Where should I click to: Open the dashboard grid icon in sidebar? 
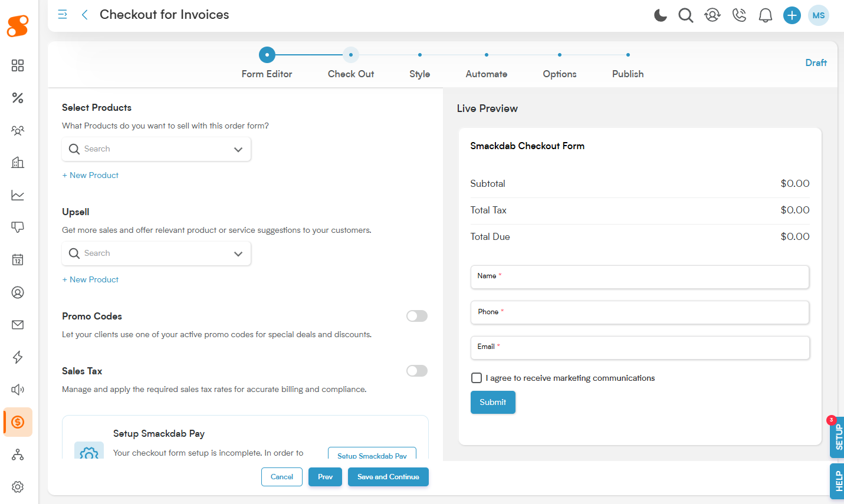click(x=18, y=65)
